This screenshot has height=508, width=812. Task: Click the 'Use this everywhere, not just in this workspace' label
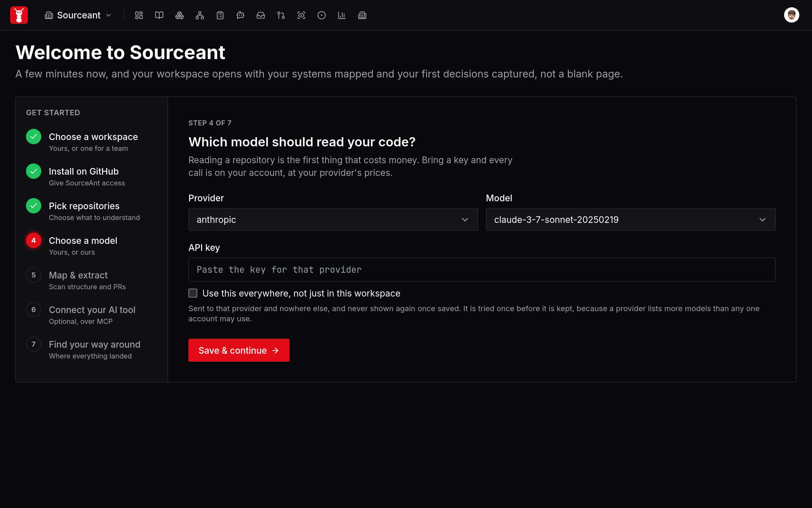click(x=301, y=293)
